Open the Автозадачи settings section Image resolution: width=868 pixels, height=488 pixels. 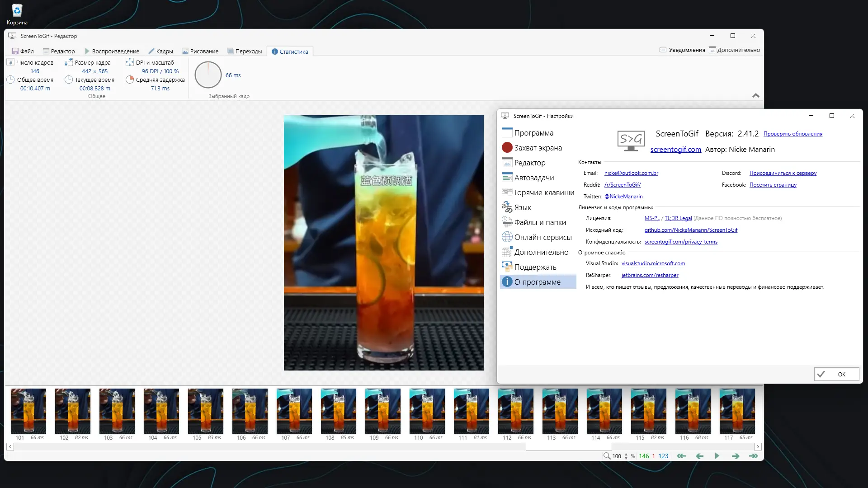[534, 177]
